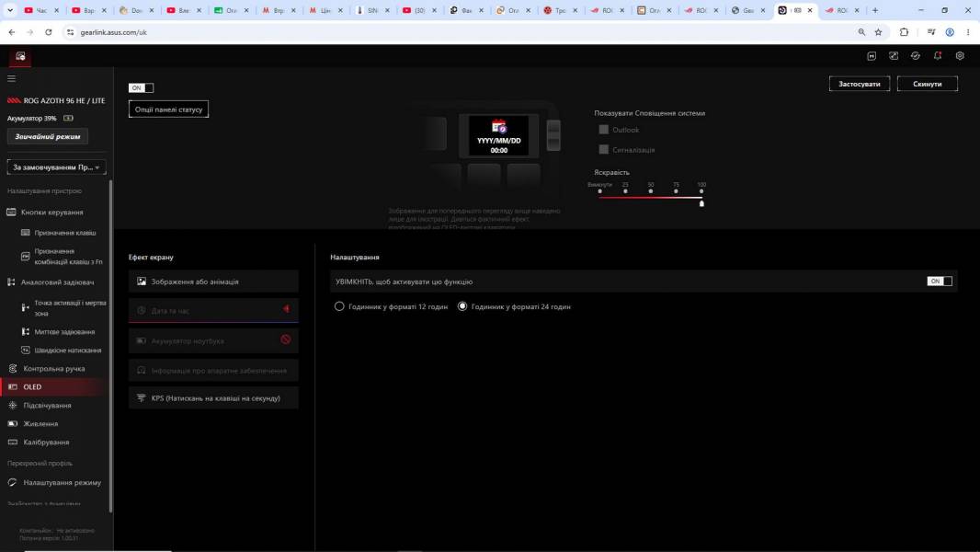This screenshot has width=980, height=552.
Task: Click the Підсвічування lighting icon
Action: [x=13, y=405]
